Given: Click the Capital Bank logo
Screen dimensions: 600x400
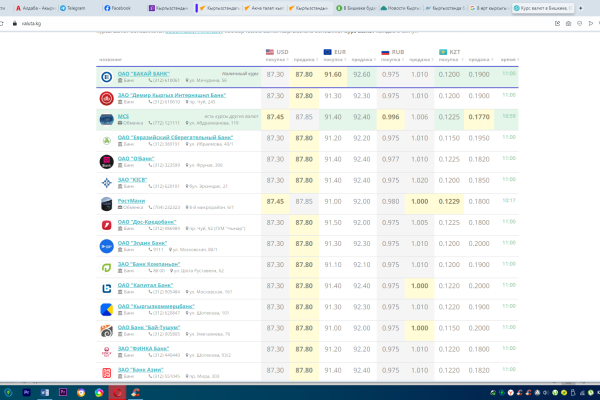Looking at the screenshot, I should point(106,288).
